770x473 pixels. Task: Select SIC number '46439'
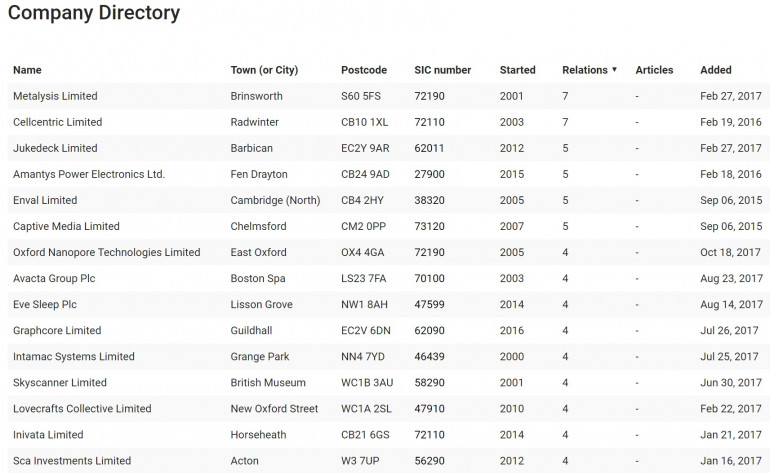(x=429, y=356)
